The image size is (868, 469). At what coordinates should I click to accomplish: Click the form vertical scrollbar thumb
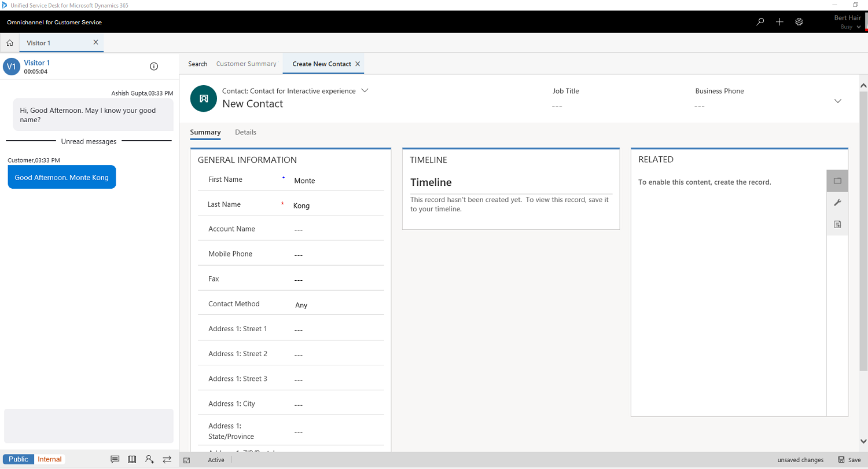point(863,230)
